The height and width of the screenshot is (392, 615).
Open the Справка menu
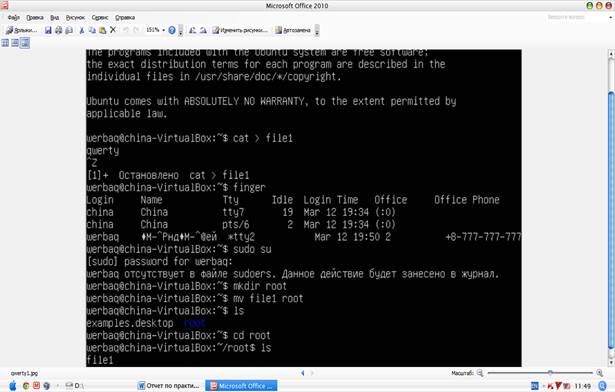[x=125, y=18]
